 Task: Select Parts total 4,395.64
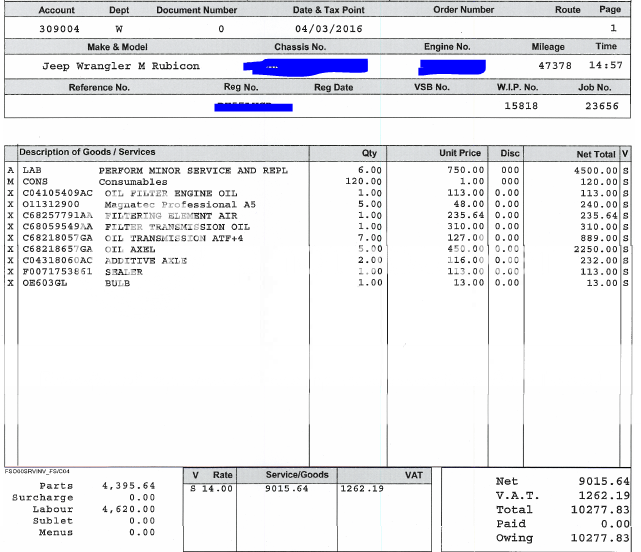[128, 486]
